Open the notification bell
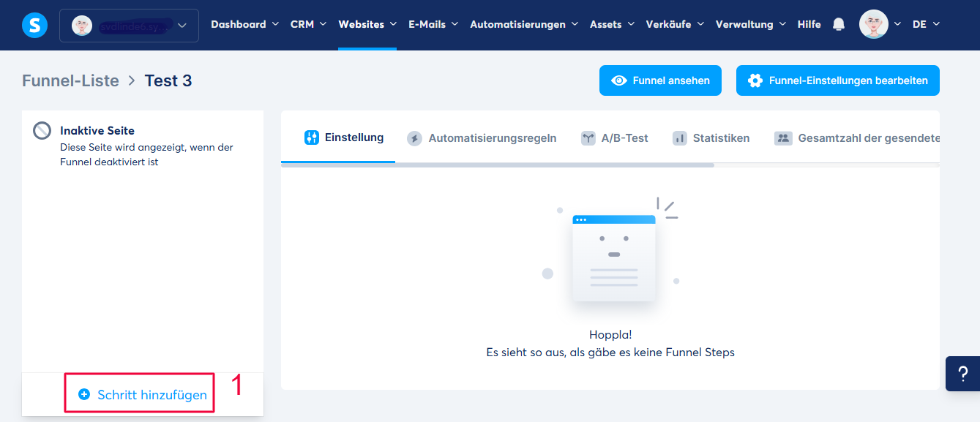This screenshot has width=980, height=422. point(839,25)
